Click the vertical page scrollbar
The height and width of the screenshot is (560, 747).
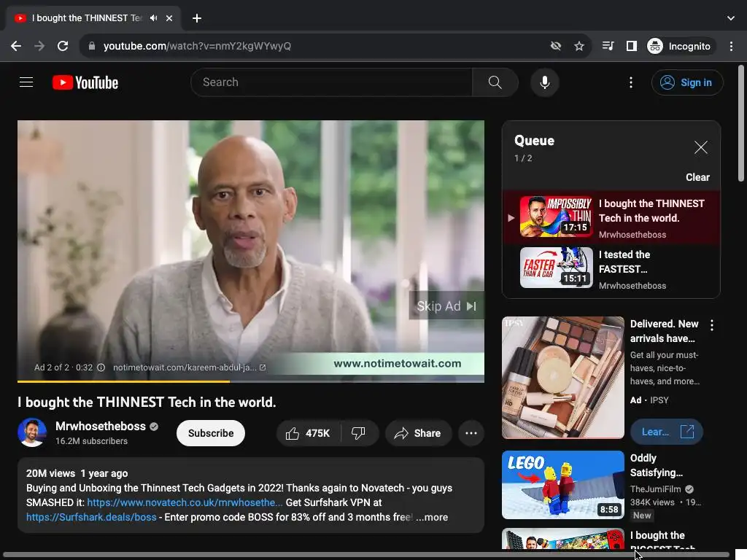tap(741, 123)
